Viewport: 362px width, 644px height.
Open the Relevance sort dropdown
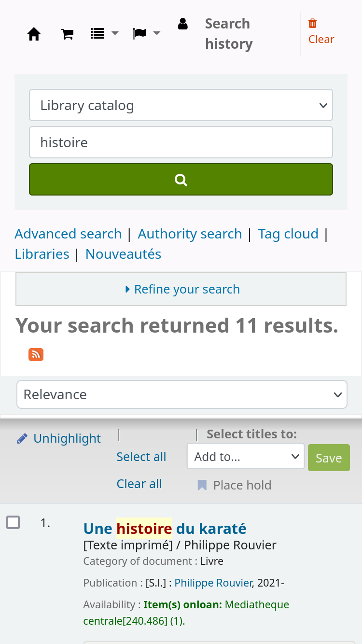click(182, 394)
